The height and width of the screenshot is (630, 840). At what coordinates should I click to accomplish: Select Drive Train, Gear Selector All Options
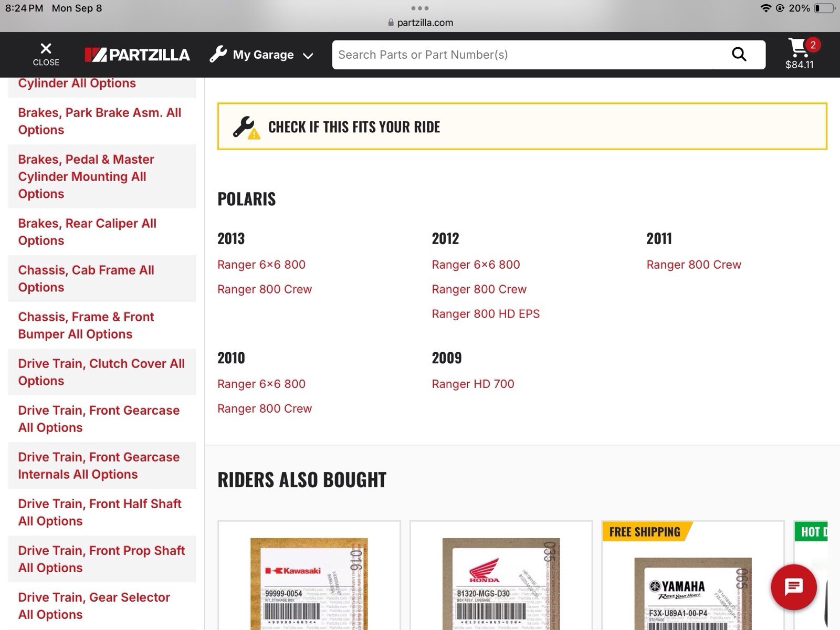(102, 606)
